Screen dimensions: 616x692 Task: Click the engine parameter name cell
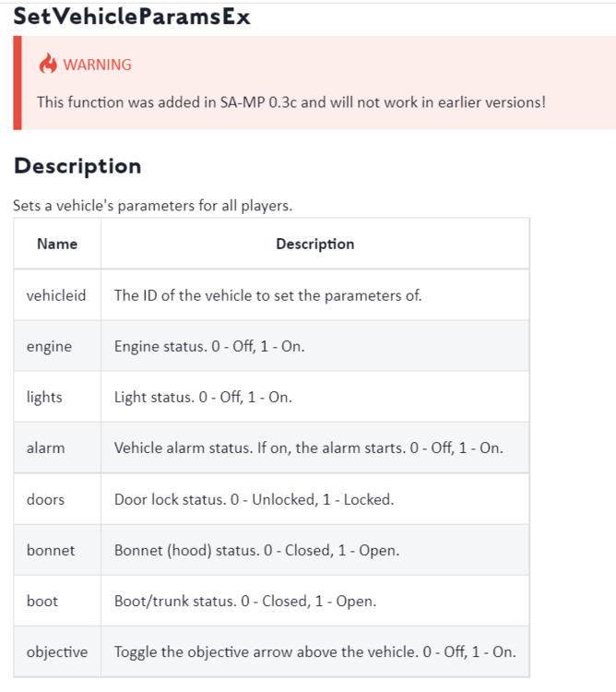57,346
